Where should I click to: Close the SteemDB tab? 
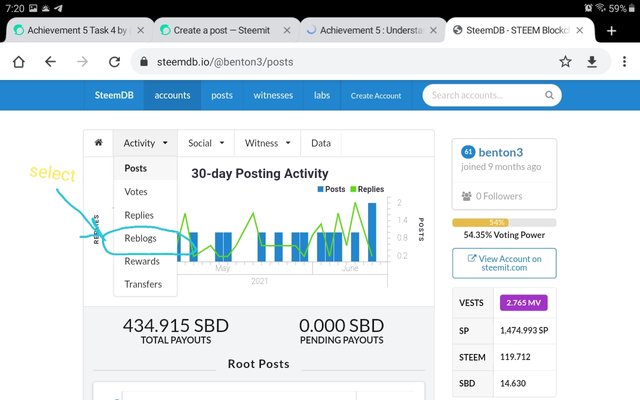pos(580,31)
